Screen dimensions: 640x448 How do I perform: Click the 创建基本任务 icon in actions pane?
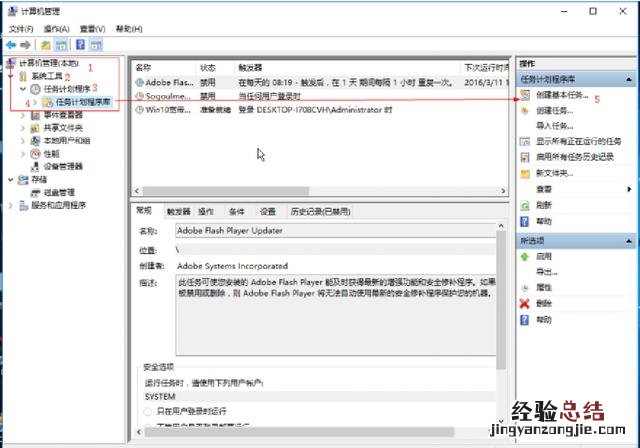point(525,95)
